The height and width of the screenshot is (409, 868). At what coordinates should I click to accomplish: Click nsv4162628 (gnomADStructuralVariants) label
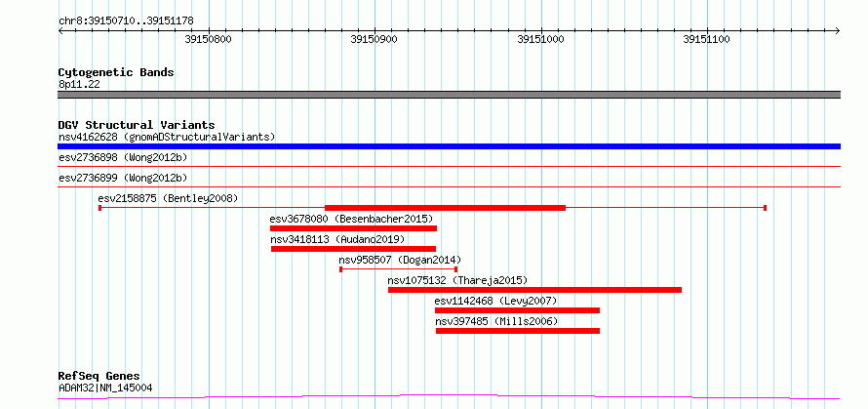click(167, 137)
